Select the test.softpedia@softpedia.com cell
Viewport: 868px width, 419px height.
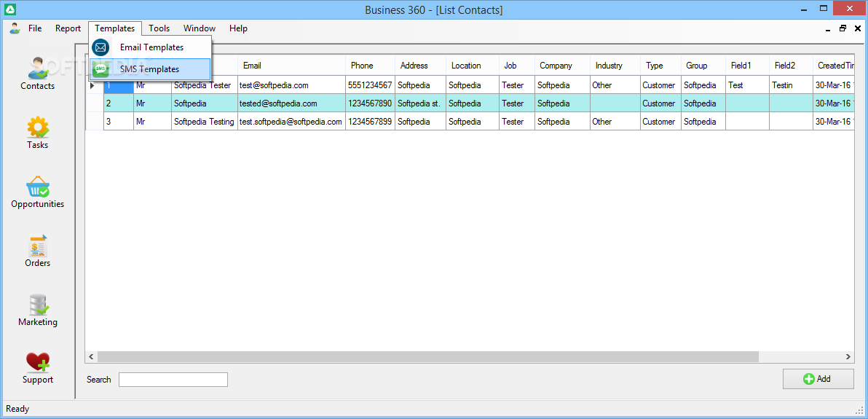(292, 122)
